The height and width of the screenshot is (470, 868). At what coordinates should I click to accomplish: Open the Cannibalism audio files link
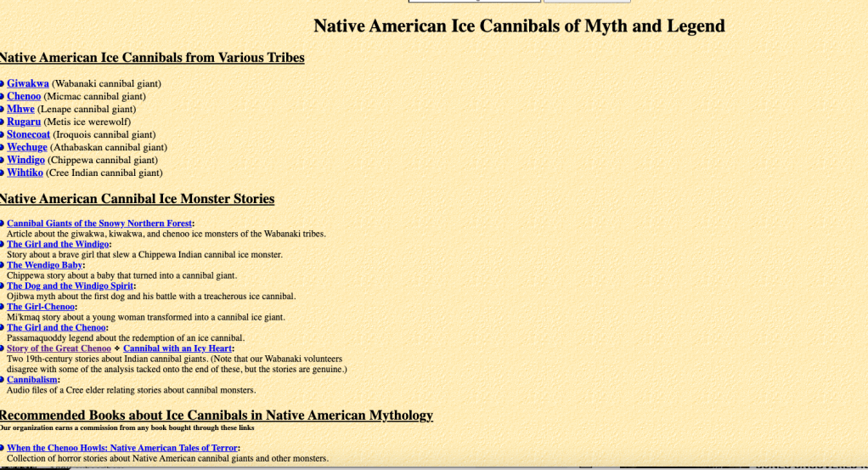point(32,380)
